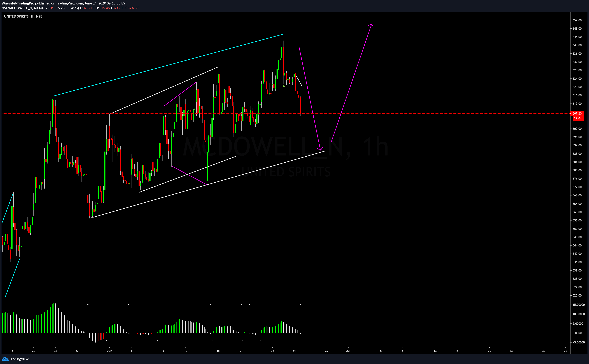Image resolution: width=589 pixels, height=364 pixels.
Task: Click the Jun label on time axis
Action: [110, 351]
